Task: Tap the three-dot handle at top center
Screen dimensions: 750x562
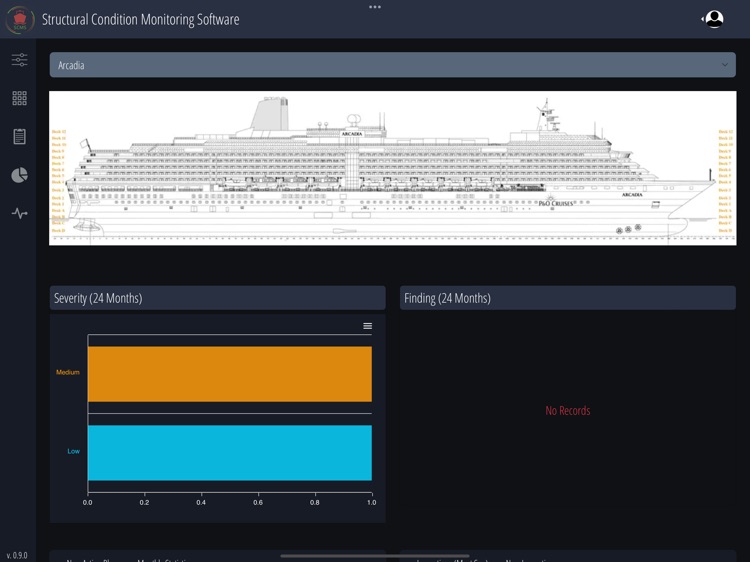Action: click(x=375, y=7)
